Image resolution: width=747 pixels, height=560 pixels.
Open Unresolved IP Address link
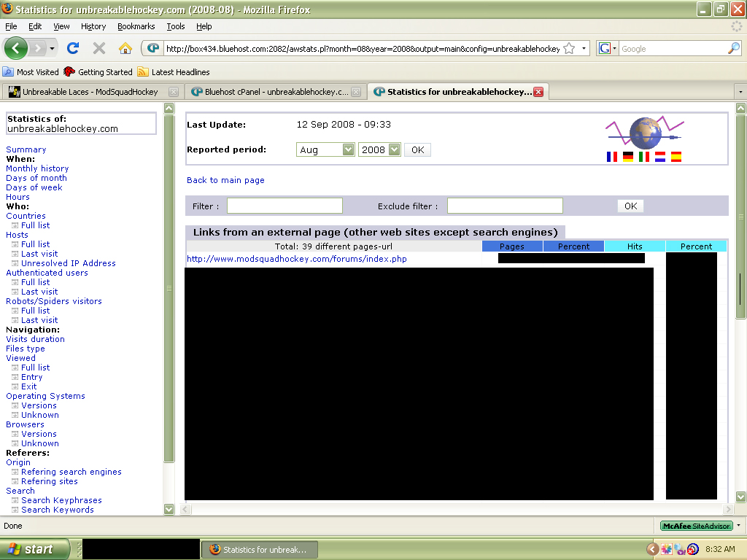coord(68,263)
